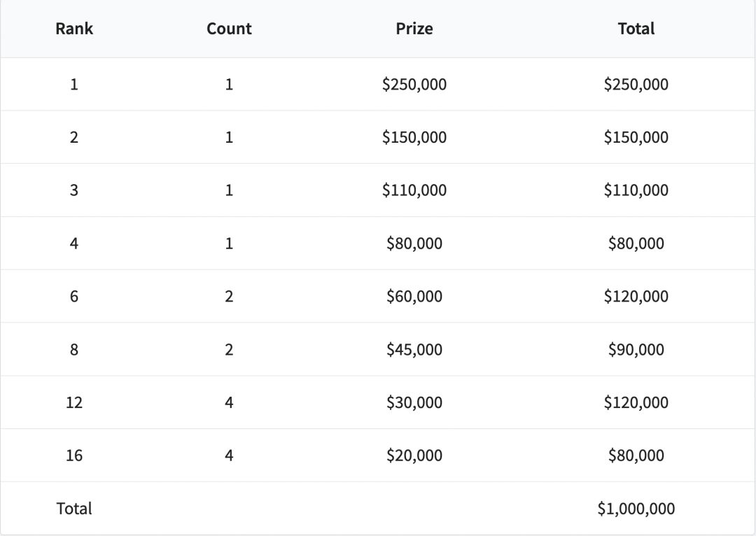Viewport: 756px width, 536px height.
Task: Click the Prize column header
Action: (414, 29)
